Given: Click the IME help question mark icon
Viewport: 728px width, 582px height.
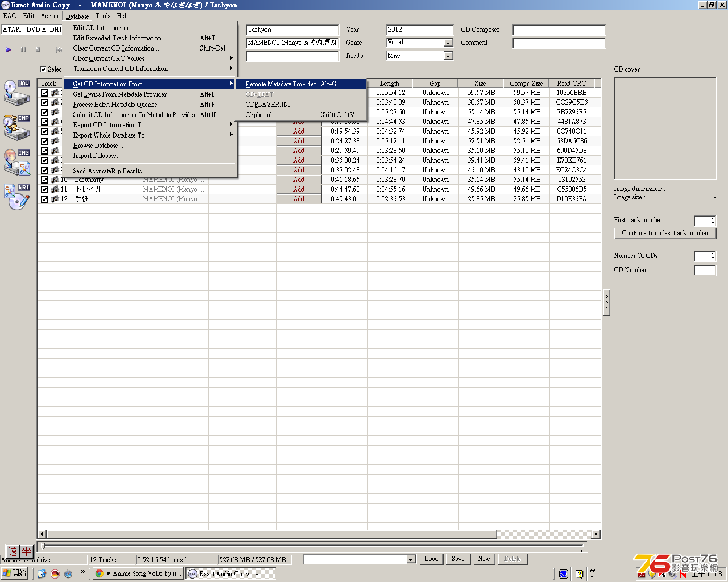Looking at the screenshot, I should (x=579, y=573).
